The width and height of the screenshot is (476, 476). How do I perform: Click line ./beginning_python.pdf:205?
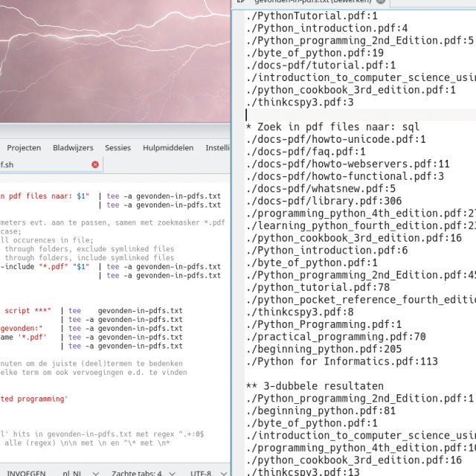(x=324, y=349)
